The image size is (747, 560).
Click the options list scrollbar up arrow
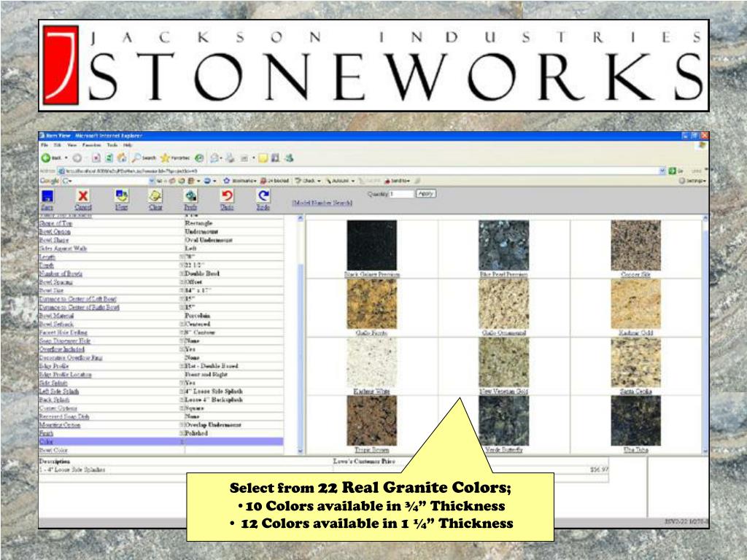coord(300,219)
